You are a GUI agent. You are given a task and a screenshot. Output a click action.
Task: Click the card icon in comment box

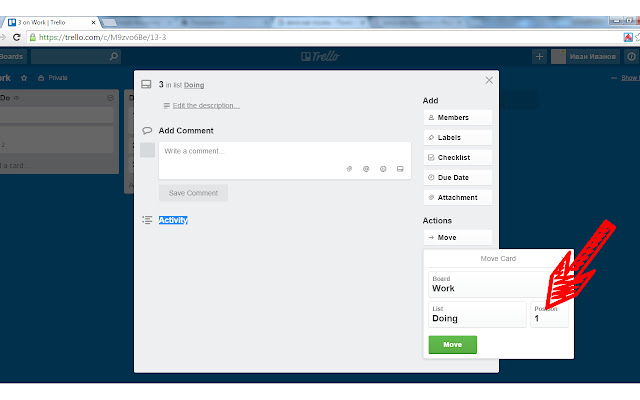[400, 169]
